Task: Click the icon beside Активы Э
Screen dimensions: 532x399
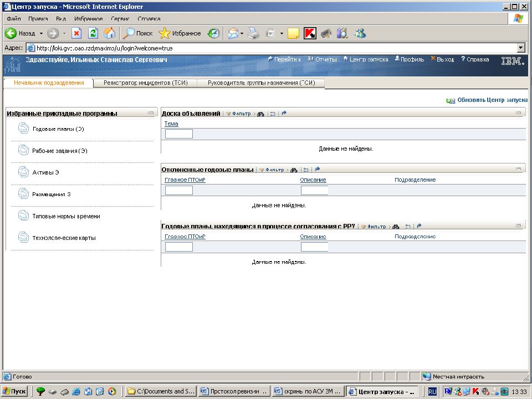Action: pyautogui.click(x=23, y=172)
